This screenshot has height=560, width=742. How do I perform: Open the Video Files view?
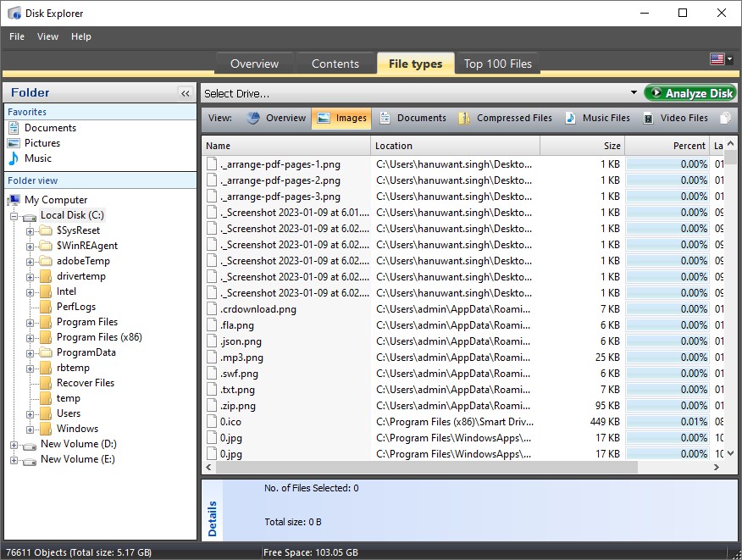coord(683,119)
